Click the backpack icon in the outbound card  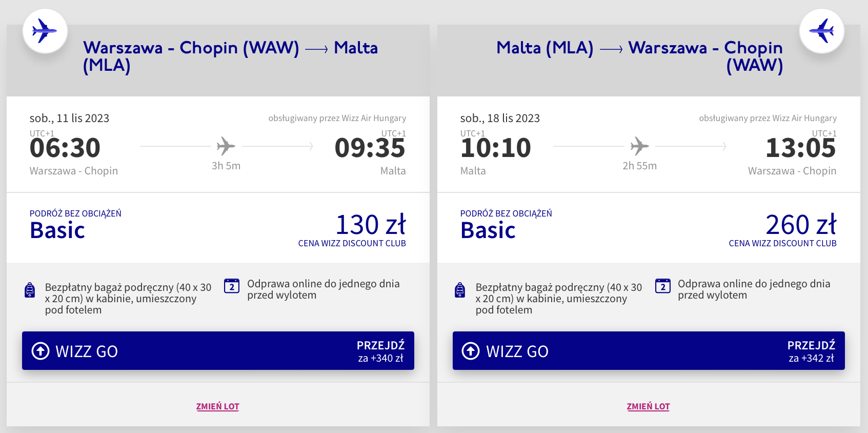pos(30,290)
